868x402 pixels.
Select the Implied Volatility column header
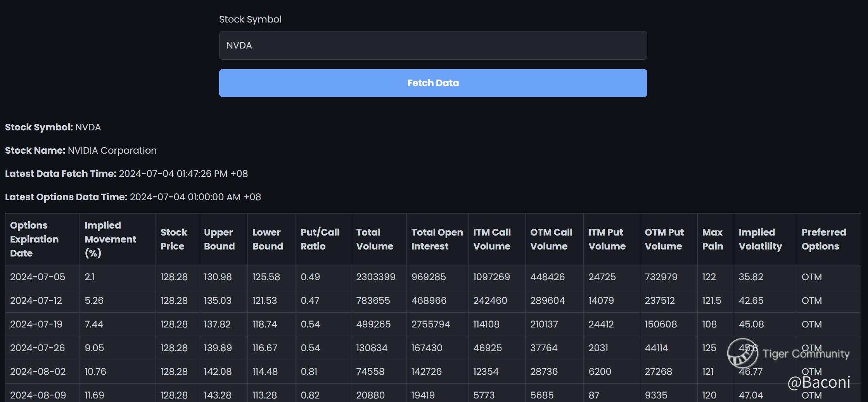coord(760,239)
